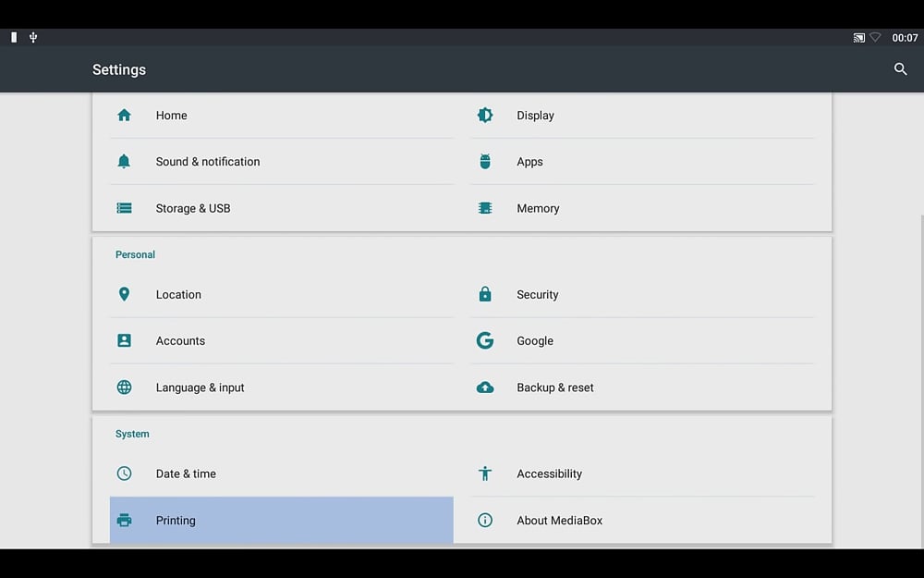Click the Memory chip icon
The image size is (924, 578).
(485, 207)
